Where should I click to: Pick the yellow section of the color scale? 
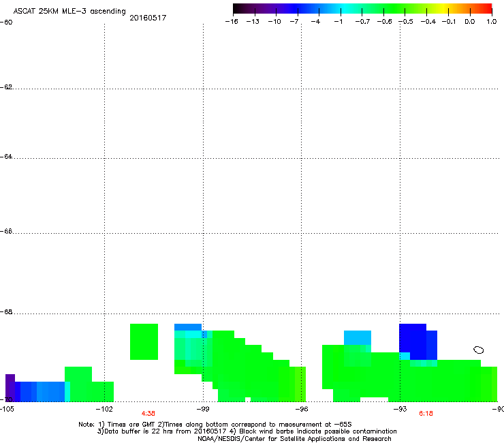[x=445, y=8]
